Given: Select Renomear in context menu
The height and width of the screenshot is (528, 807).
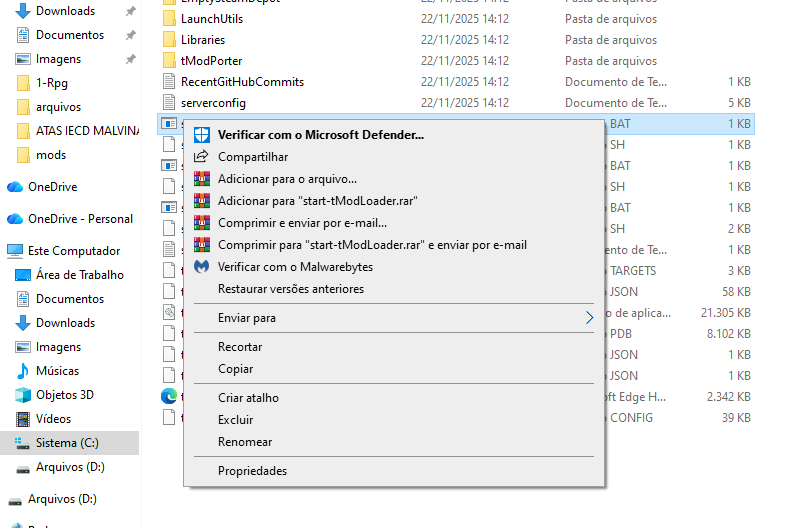Looking at the screenshot, I should [394, 442].
